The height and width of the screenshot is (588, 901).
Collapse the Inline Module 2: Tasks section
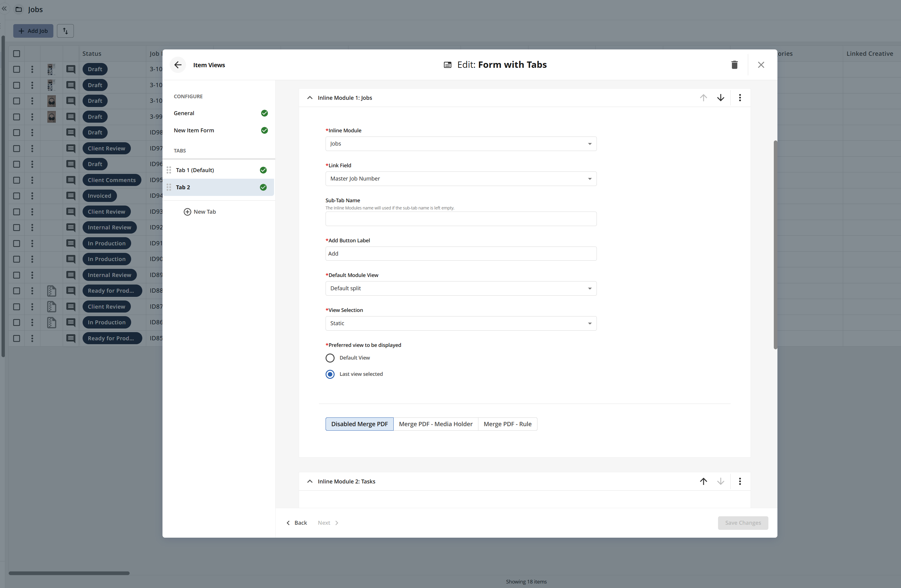click(x=310, y=481)
